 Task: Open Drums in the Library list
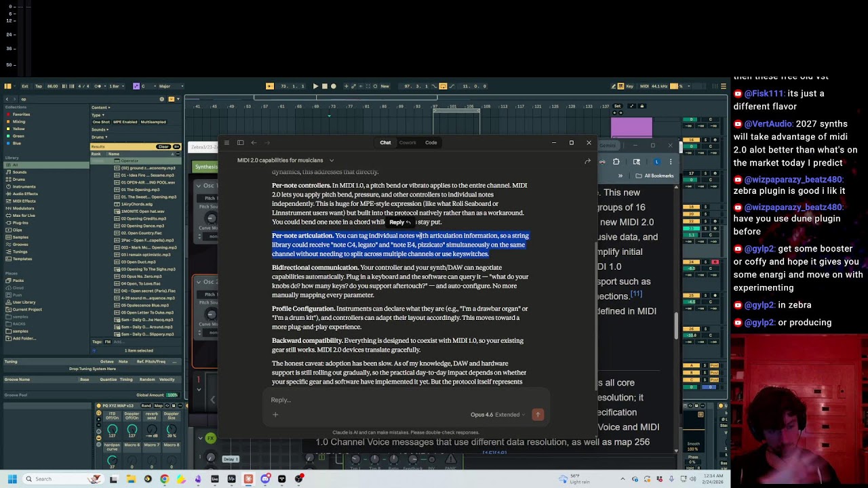coord(19,180)
